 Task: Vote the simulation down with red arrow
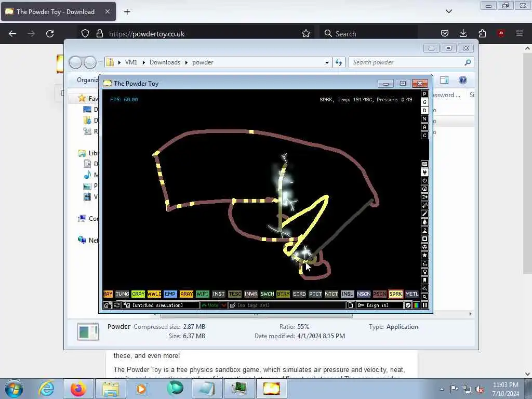(224, 305)
